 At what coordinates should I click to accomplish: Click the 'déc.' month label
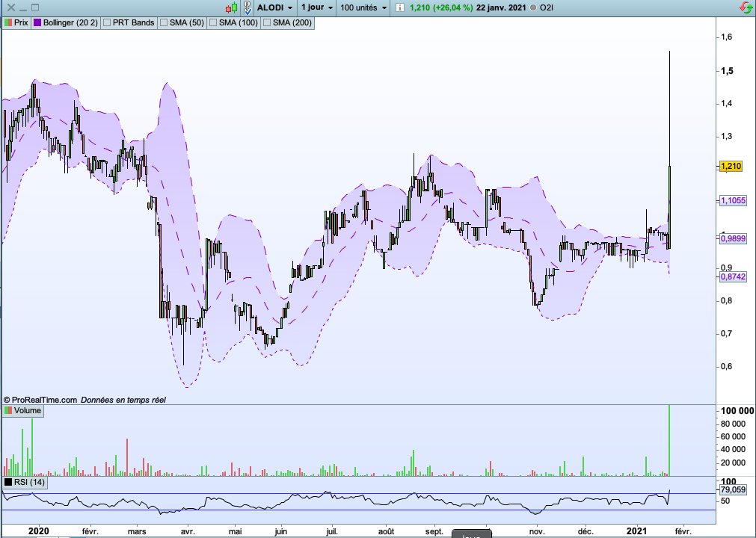point(586,532)
